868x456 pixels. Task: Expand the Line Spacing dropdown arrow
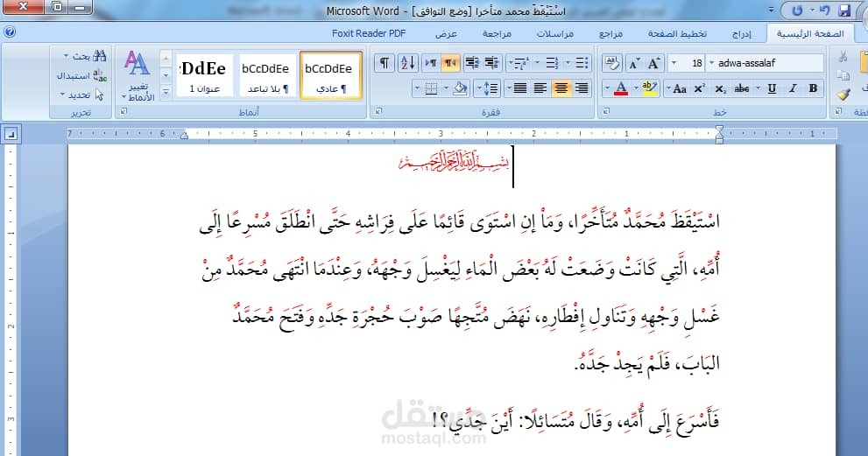(479, 88)
